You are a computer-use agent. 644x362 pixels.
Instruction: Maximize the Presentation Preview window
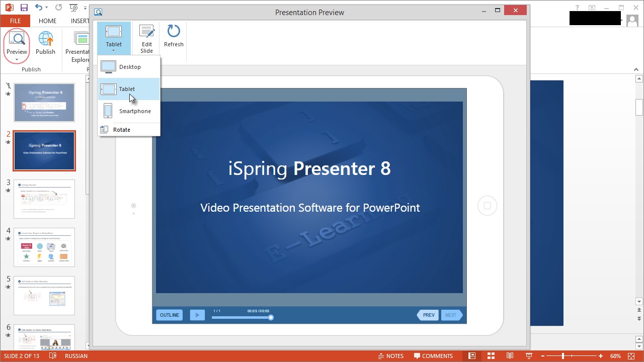[x=498, y=11]
